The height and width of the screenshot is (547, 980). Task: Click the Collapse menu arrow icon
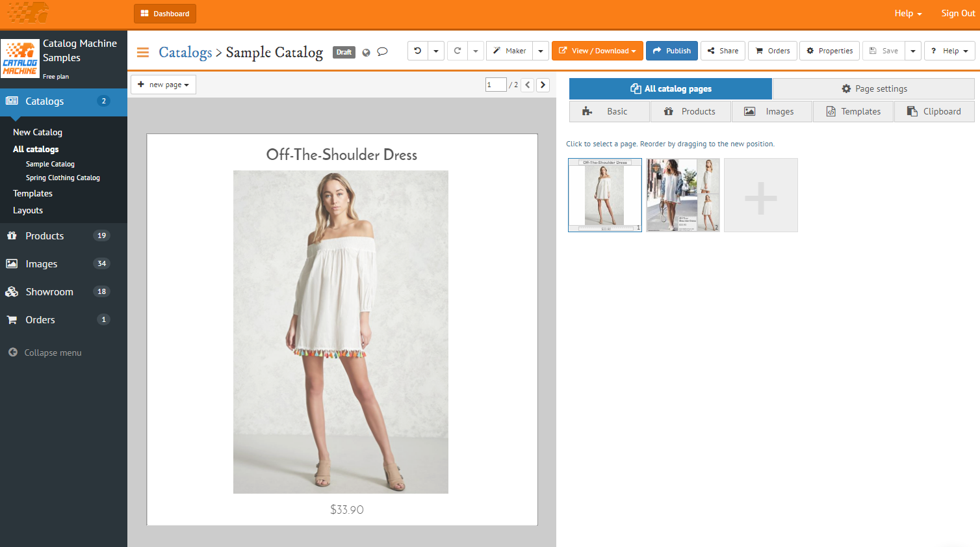click(12, 352)
